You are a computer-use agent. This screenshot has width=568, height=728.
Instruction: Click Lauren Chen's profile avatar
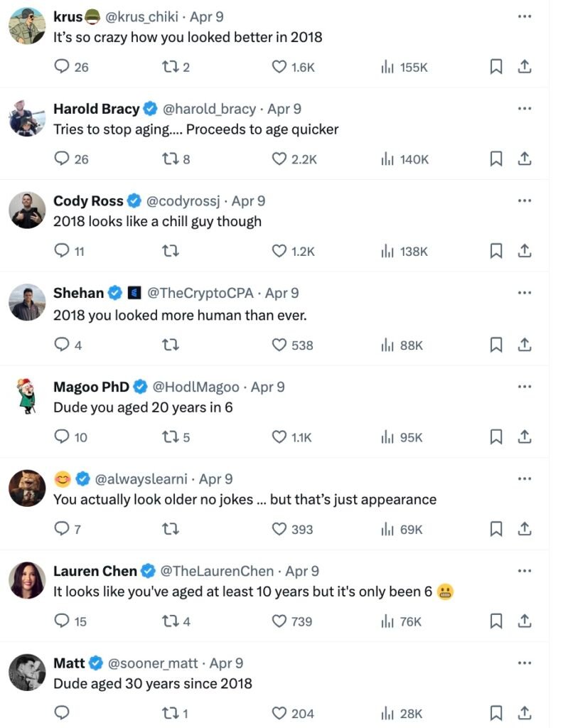[28, 580]
